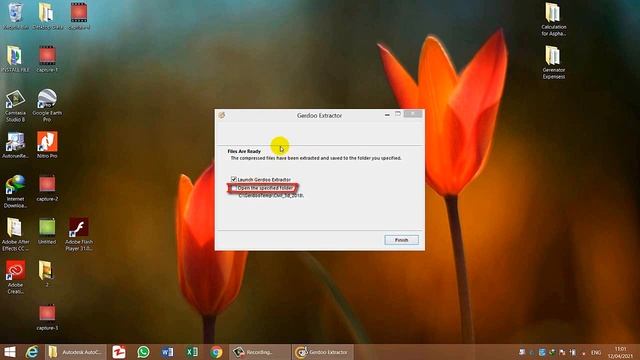
Task: Select the capture-2 video file
Action: 47,188
